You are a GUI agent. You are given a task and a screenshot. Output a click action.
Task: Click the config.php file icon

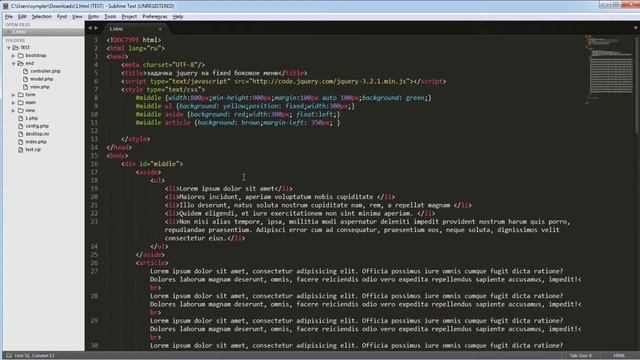pos(21,126)
